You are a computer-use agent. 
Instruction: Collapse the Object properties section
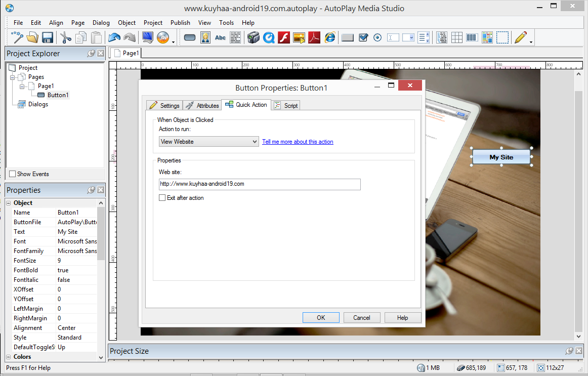click(8, 203)
